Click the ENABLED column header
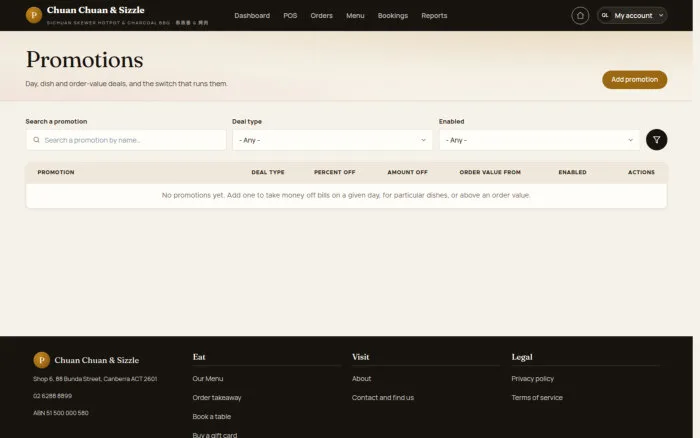The height and width of the screenshot is (438, 700). coord(572,172)
